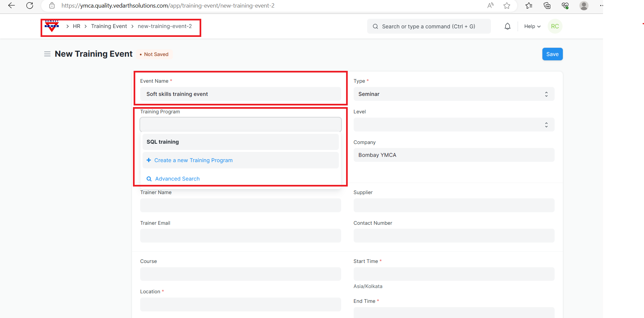Screen dimensions: 644x318
Task: Open the Level dropdown
Action: click(454, 125)
